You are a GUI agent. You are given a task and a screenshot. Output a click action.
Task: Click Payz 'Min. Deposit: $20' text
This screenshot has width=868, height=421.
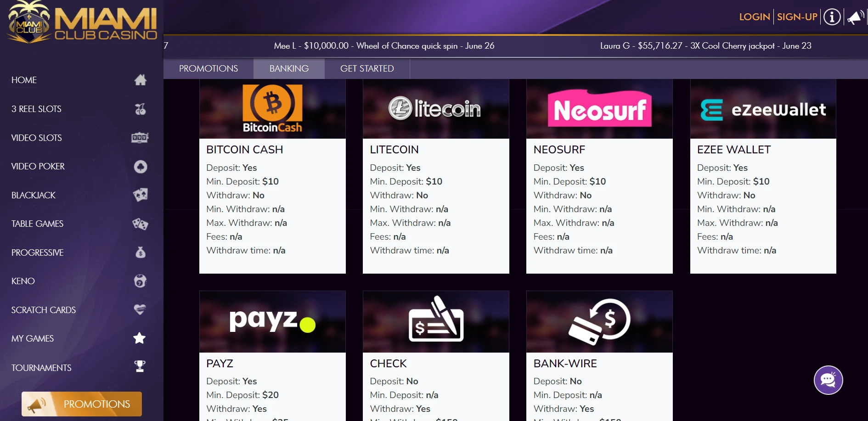[x=242, y=395]
